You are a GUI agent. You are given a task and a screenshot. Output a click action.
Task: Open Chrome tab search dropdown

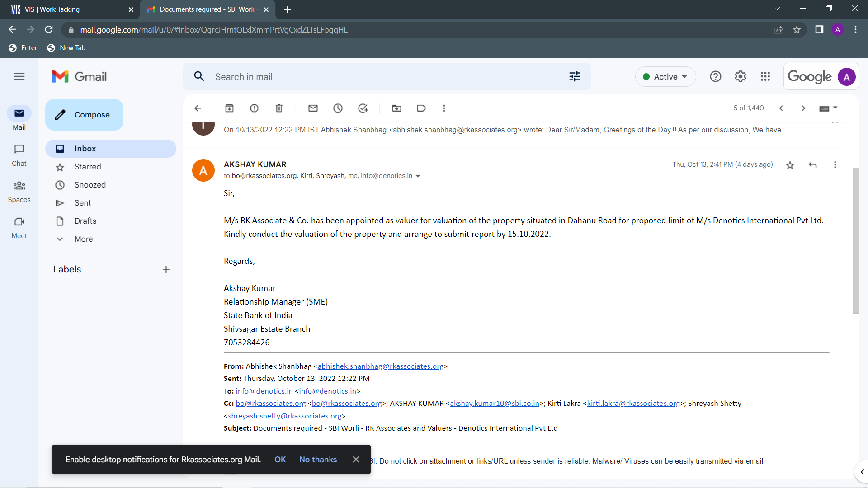pos(777,9)
